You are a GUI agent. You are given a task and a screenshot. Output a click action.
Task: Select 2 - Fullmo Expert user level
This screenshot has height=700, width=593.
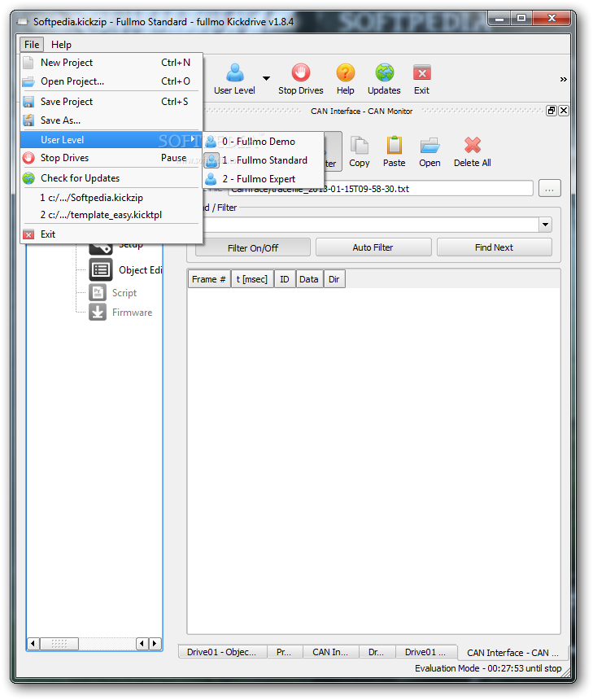pos(264,179)
